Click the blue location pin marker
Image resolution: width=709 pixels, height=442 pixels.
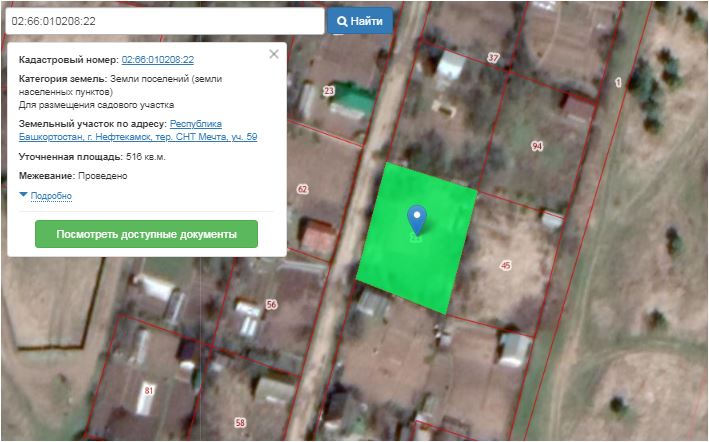(x=416, y=218)
